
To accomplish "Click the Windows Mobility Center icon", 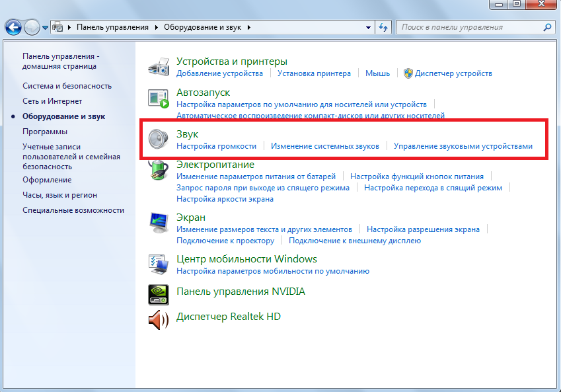I will pyautogui.click(x=159, y=264).
